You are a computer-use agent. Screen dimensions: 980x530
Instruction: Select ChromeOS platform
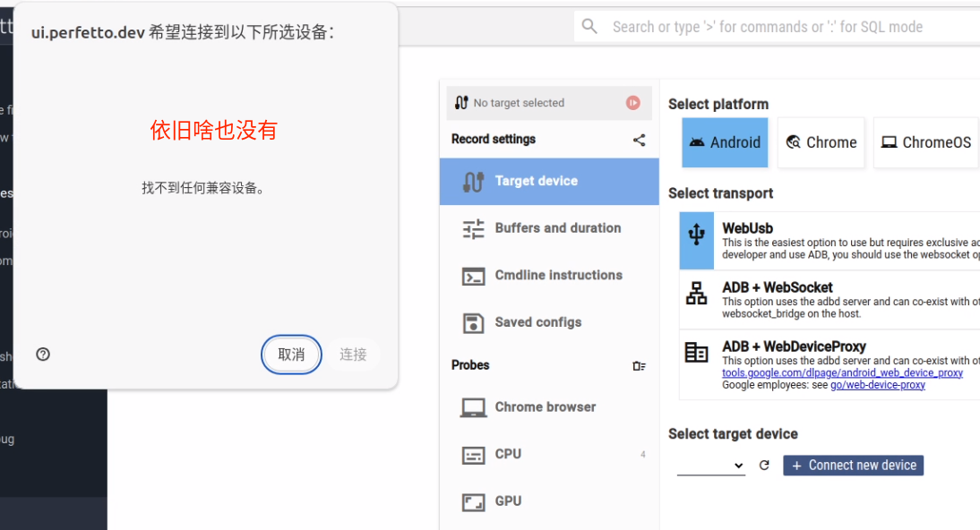[x=926, y=142]
